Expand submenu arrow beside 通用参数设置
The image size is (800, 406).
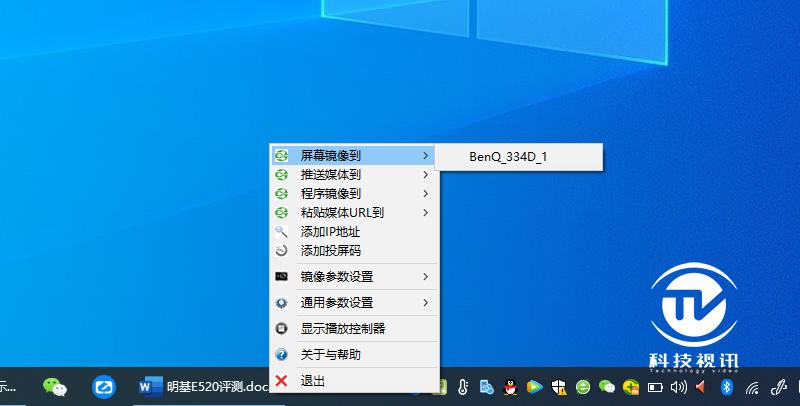pos(426,303)
